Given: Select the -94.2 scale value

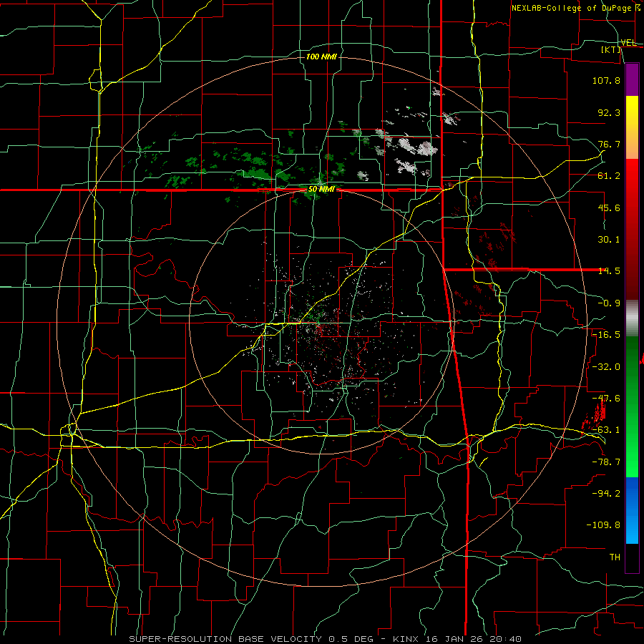Looking at the screenshot, I should 606,493.
